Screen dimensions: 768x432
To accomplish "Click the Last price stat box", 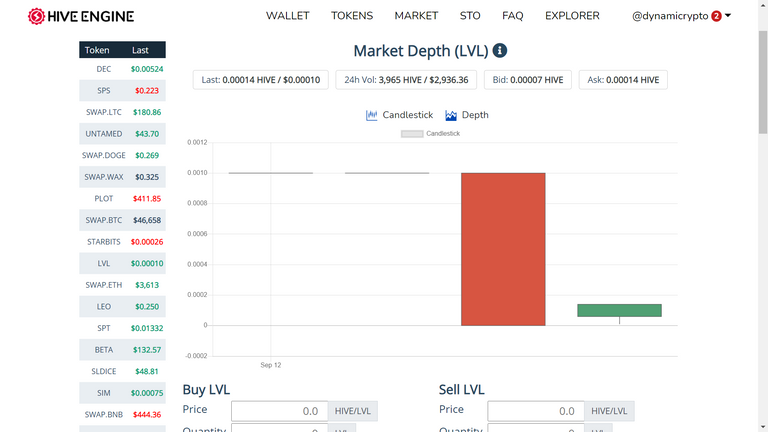I will pyautogui.click(x=261, y=80).
